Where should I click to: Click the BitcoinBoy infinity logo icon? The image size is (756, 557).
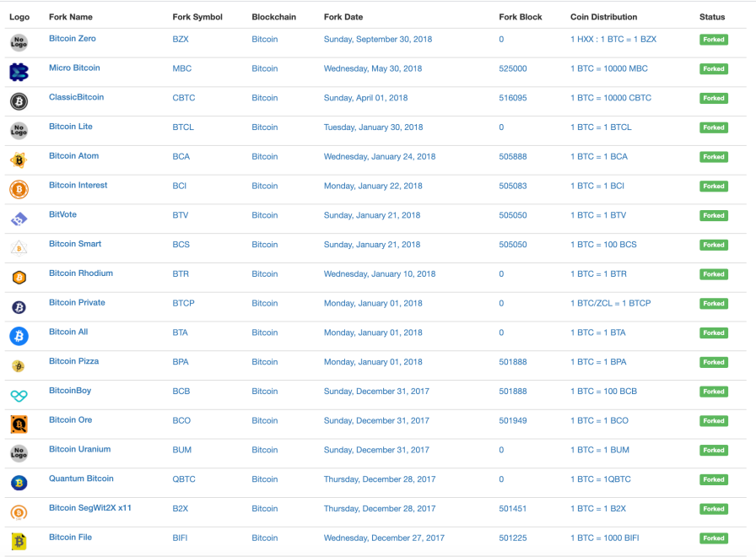click(x=19, y=395)
